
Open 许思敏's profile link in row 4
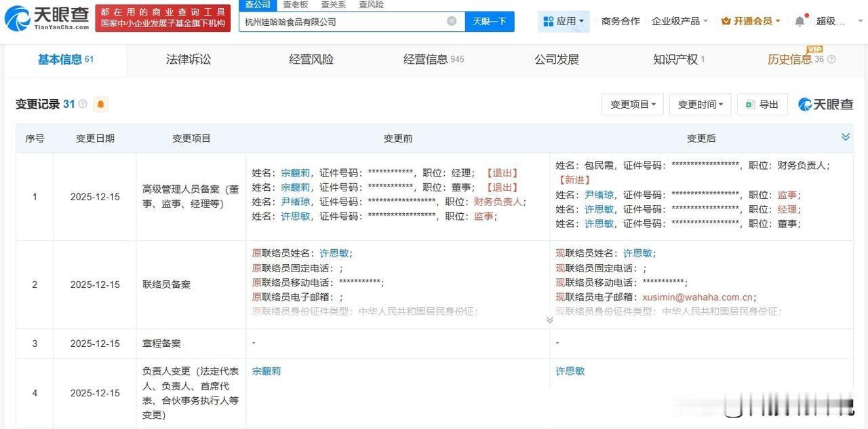click(570, 371)
